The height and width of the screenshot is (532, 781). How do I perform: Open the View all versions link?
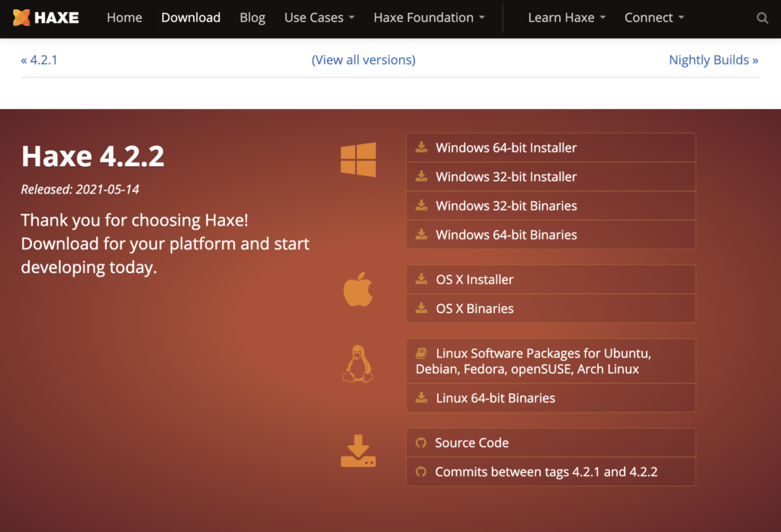[364, 59]
